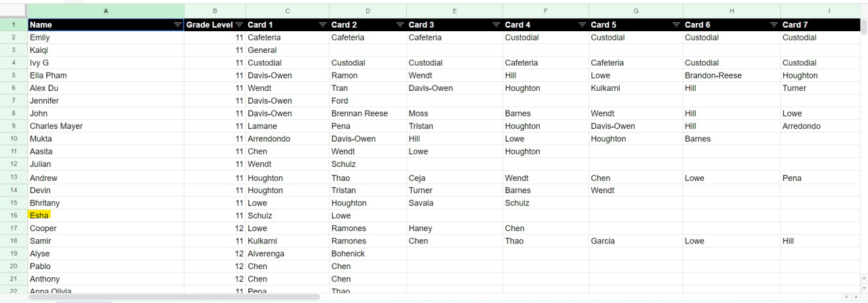Image resolution: width=868 pixels, height=303 pixels.
Task: Click the vertical scroll down arrow
Action: pyautogui.click(x=864, y=287)
